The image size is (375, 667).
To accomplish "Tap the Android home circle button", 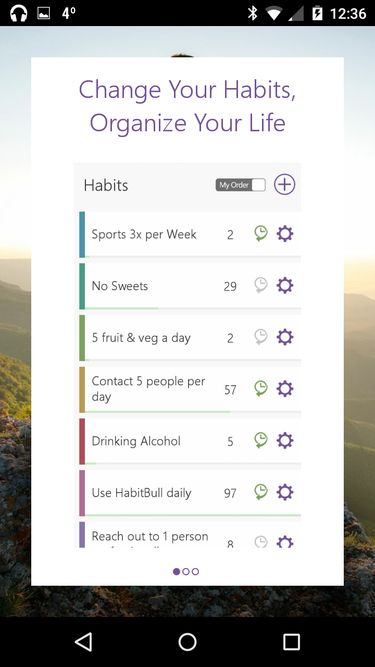I will tap(188, 641).
